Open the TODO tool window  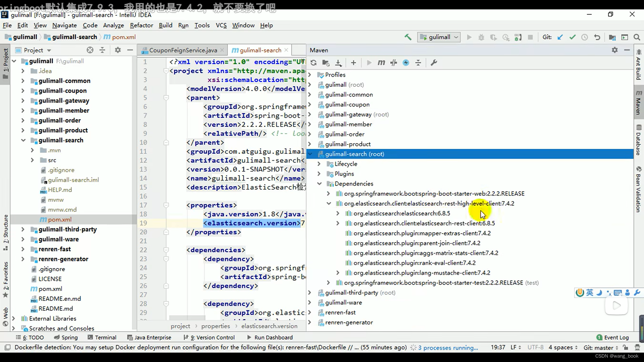click(x=30, y=337)
